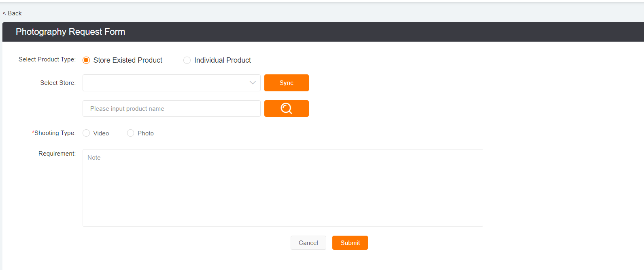The height and width of the screenshot is (270, 644).
Task: Select the Store Existed Product radio button
Action: [x=86, y=60]
